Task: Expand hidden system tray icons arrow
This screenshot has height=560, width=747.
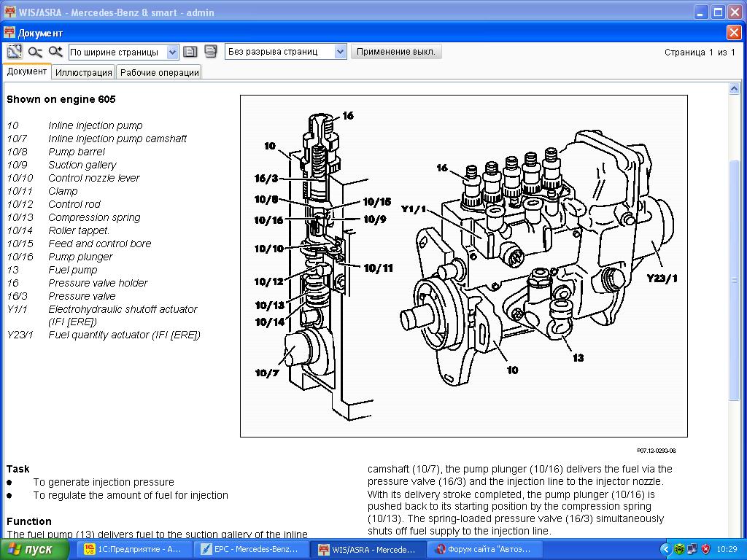Action: 665,550
